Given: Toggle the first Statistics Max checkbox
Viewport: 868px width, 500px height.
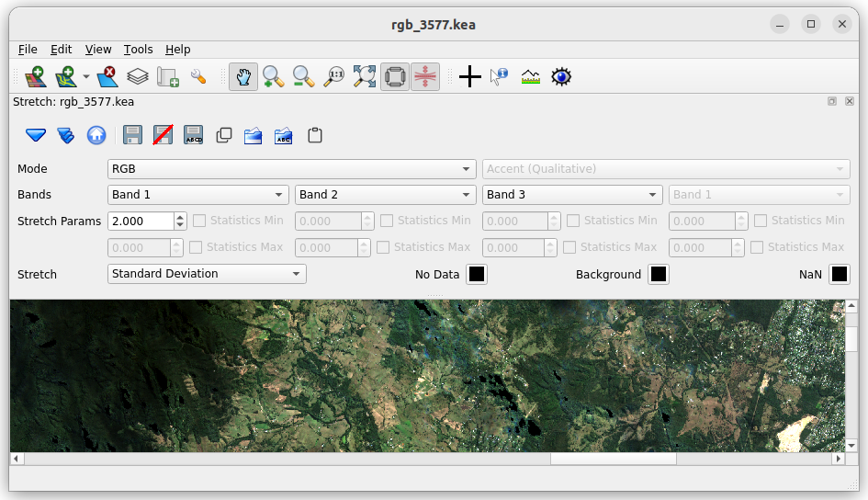Looking at the screenshot, I should 197,247.
